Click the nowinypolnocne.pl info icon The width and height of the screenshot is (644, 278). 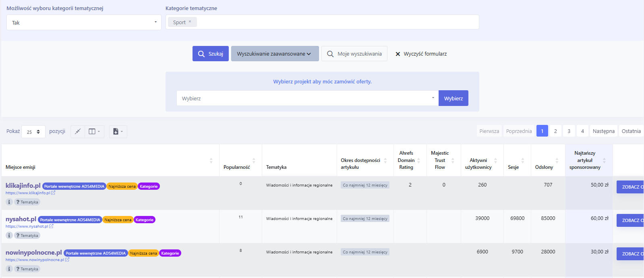pyautogui.click(x=9, y=269)
